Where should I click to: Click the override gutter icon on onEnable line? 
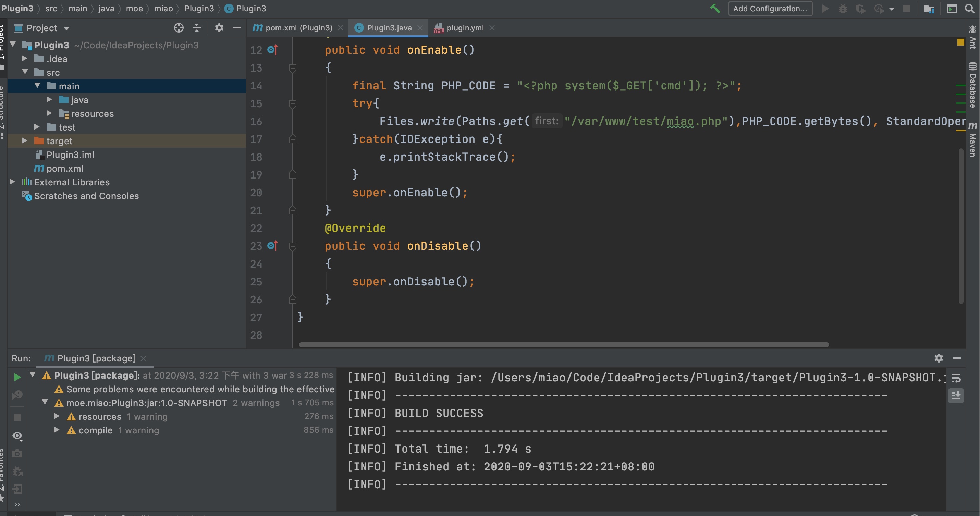(272, 50)
